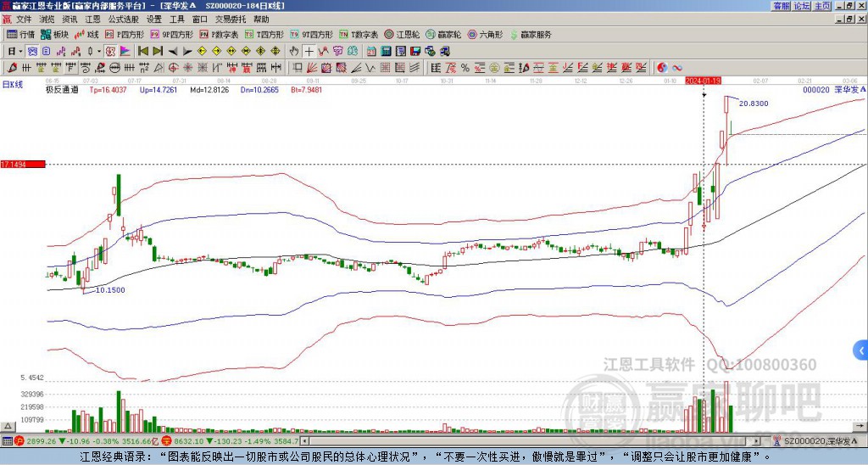Click the blue side panel collapse arrow
Screen dimensions: 868x465
tap(861, 350)
